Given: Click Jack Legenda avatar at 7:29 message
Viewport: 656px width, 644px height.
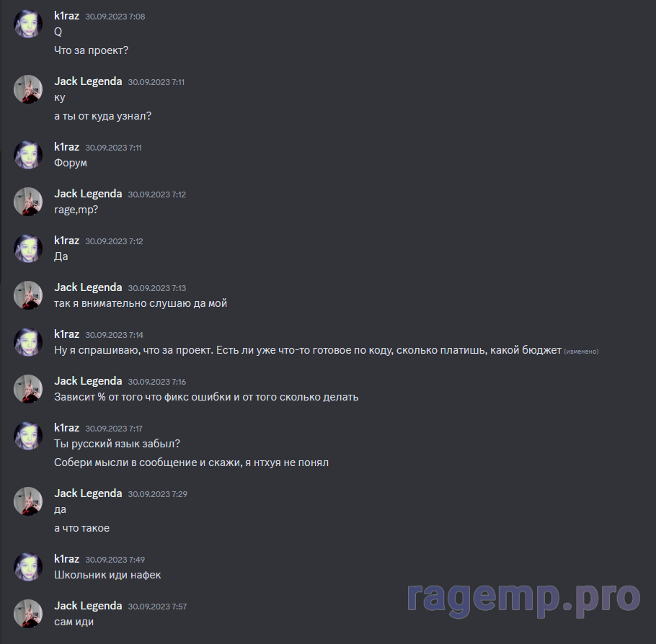Looking at the screenshot, I should click(28, 501).
